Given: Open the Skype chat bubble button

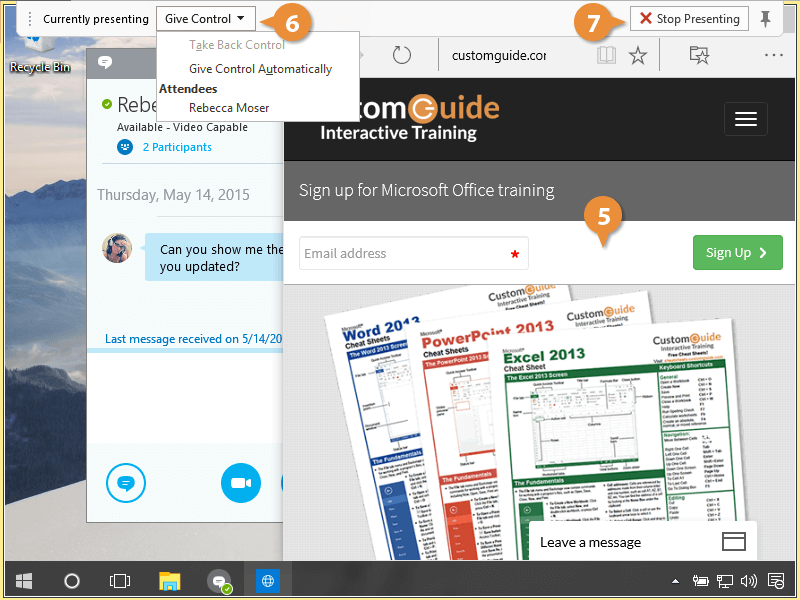Looking at the screenshot, I should 125,483.
